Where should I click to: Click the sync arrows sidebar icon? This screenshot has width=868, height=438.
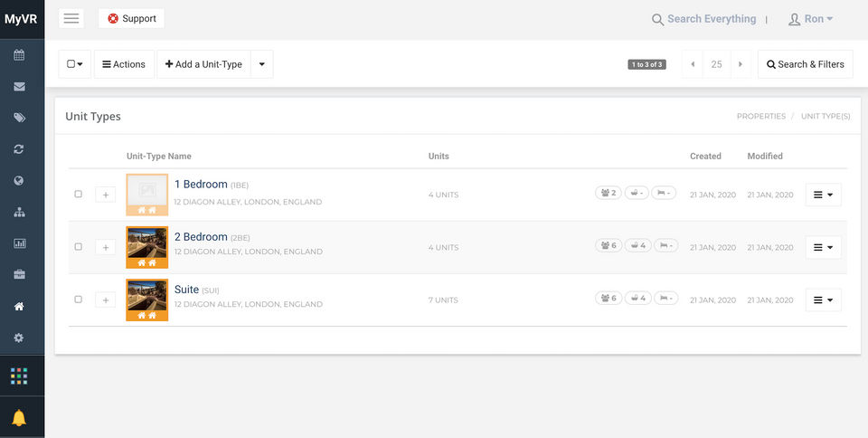[x=19, y=149]
